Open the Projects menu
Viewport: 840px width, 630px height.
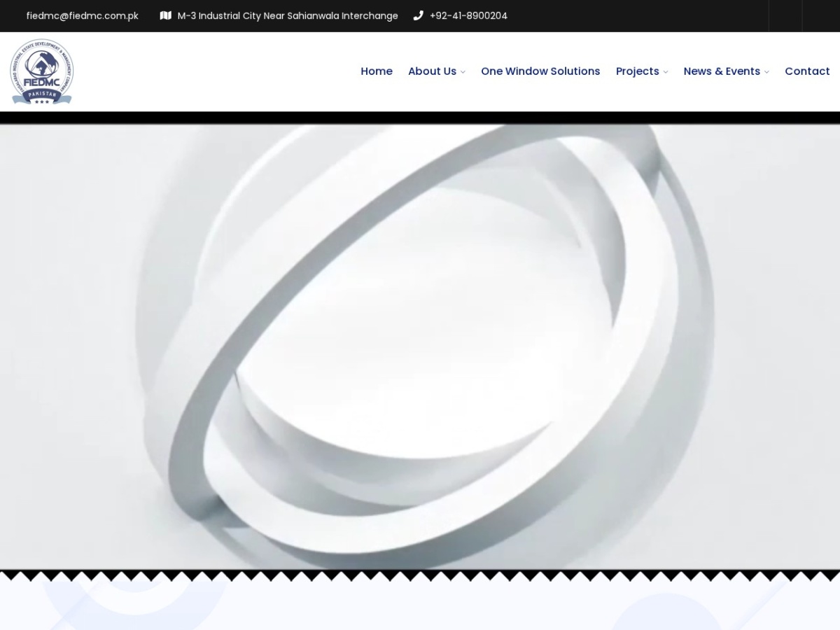638,71
